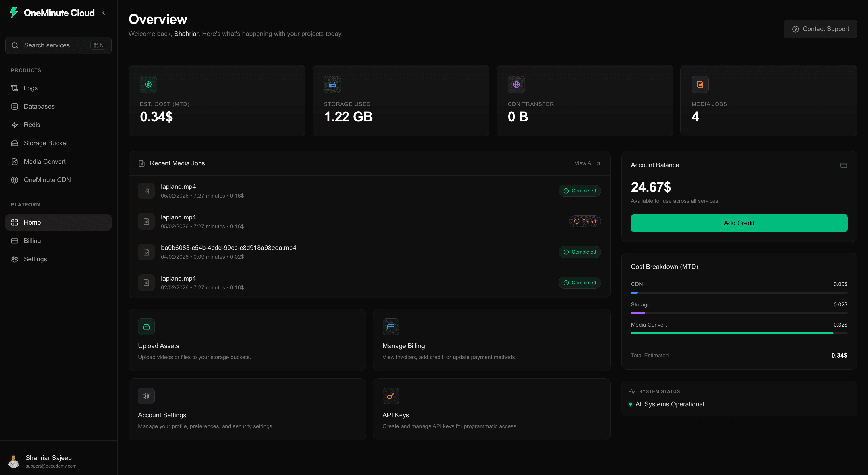Click the Upload Assets bucket icon
Screen dimensions: 868x475
click(x=146, y=326)
